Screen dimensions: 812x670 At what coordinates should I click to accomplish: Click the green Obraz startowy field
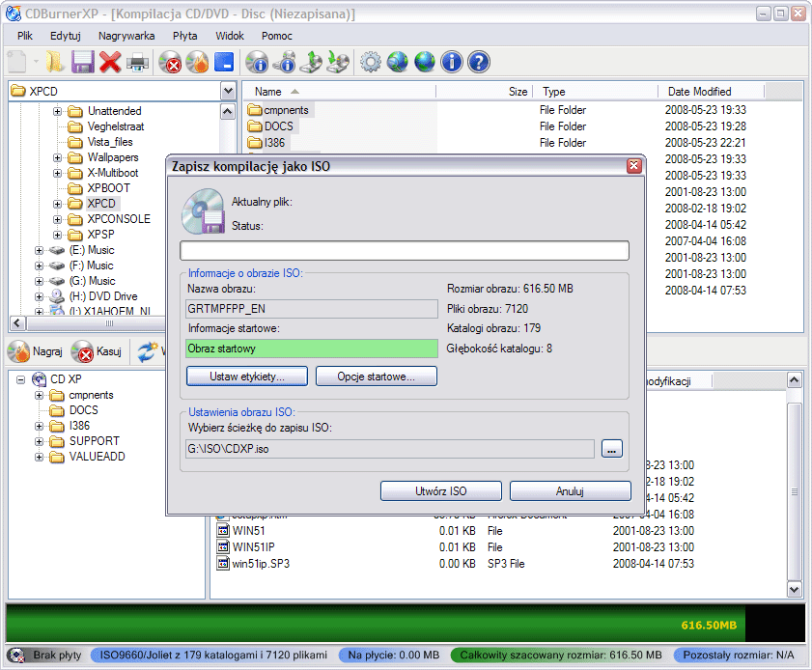click(312, 349)
